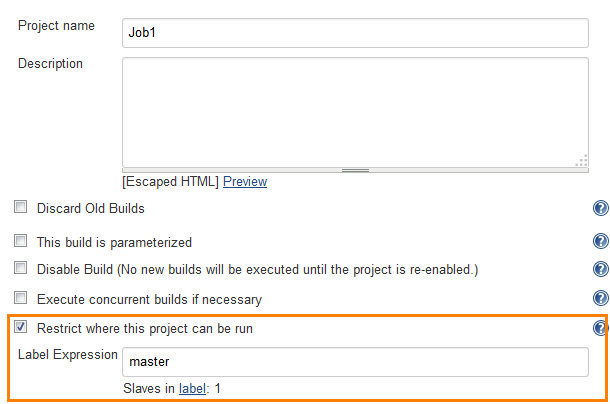610x404 pixels.
Task: Click the Project name caption text
Action: (x=56, y=25)
